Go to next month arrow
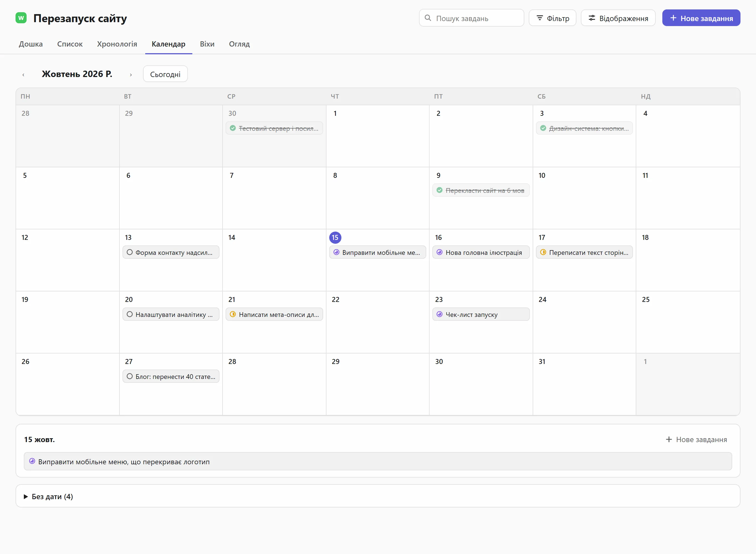 (x=131, y=75)
